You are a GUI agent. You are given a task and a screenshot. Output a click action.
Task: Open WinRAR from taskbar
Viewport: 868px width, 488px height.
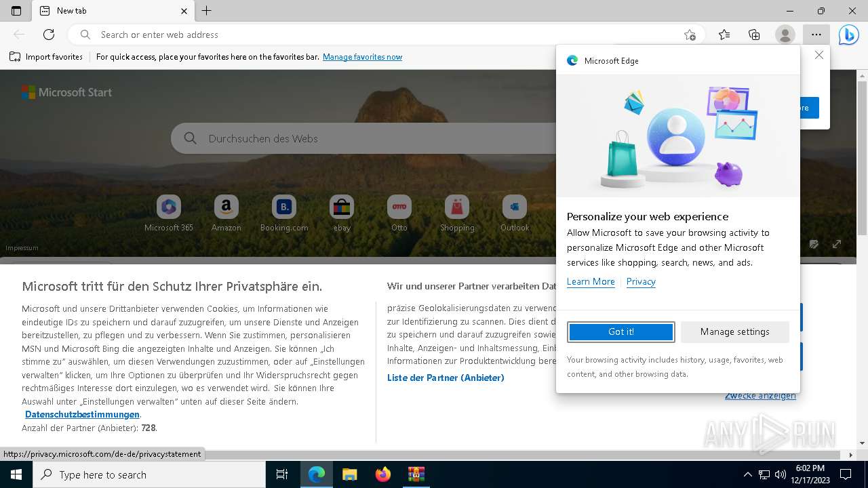pos(416,474)
